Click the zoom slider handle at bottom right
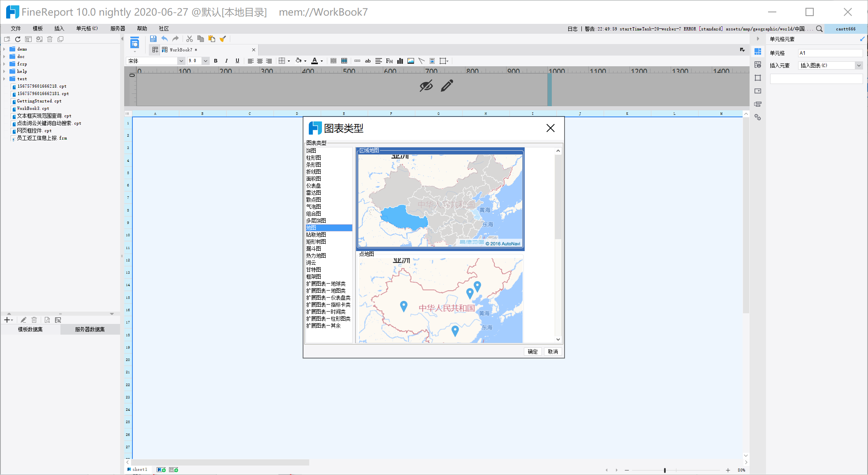 tap(664, 470)
